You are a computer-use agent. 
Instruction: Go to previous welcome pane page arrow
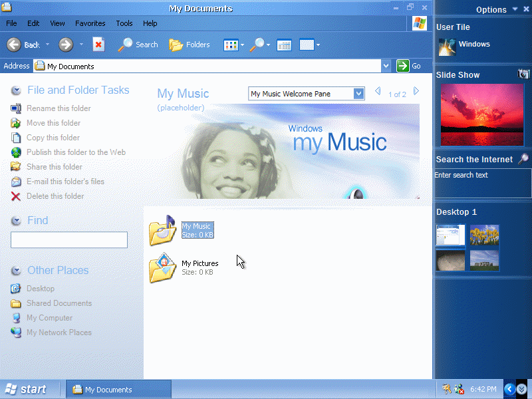click(378, 91)
